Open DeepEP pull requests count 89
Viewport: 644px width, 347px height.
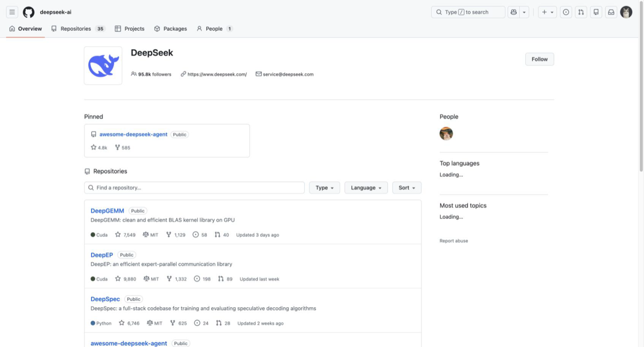(225, 279)
